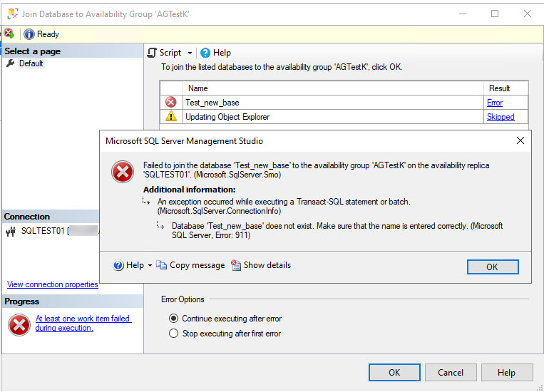
Task: Open the Skipped result link
Action: point(501,117)
